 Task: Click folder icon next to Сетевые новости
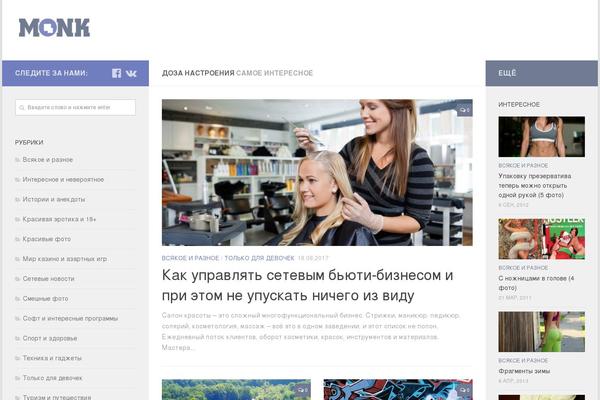point(17,279)
